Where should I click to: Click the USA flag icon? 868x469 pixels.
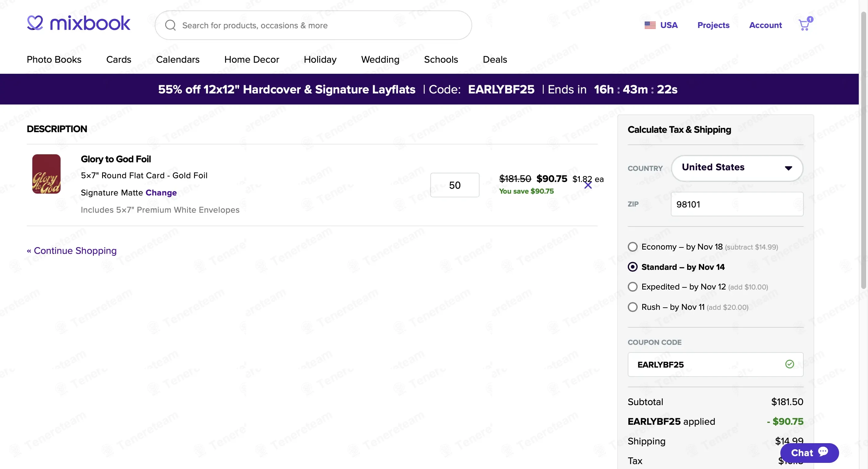point(650,25)
